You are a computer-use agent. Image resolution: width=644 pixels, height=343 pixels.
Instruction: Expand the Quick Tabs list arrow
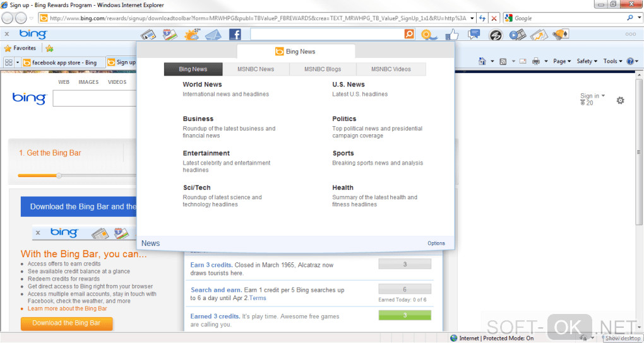[18, 62]
